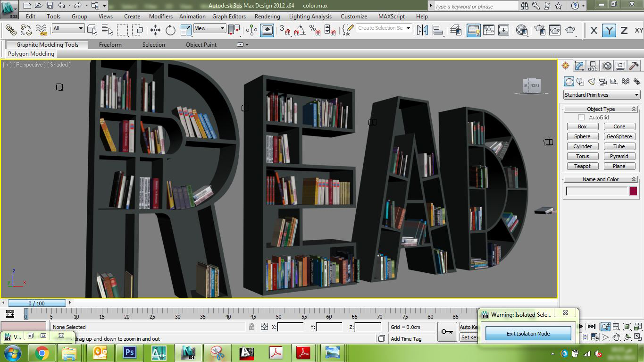Click the Exit Isolation Mode button
644x362 pixels.
[528, 334]
